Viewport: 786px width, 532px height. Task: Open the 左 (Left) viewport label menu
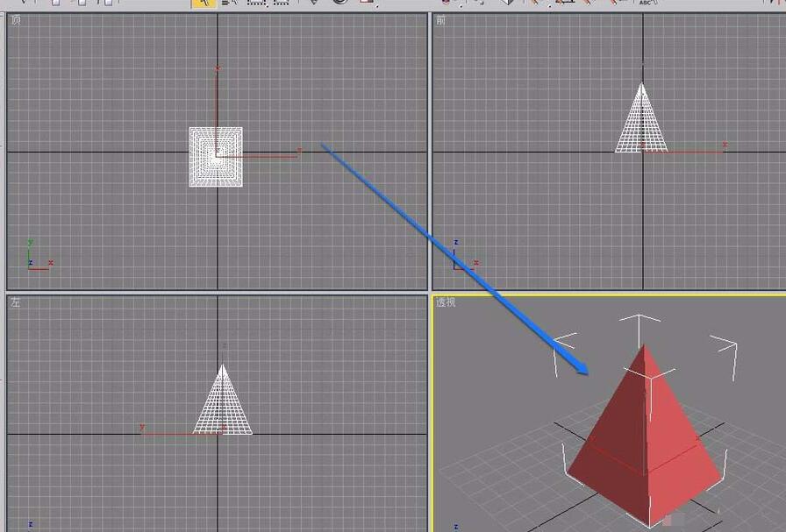[x=16, y=302]
